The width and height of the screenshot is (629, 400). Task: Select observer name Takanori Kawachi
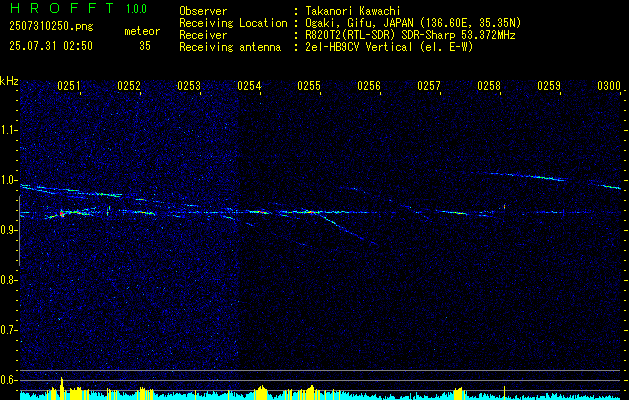(353, 11)
